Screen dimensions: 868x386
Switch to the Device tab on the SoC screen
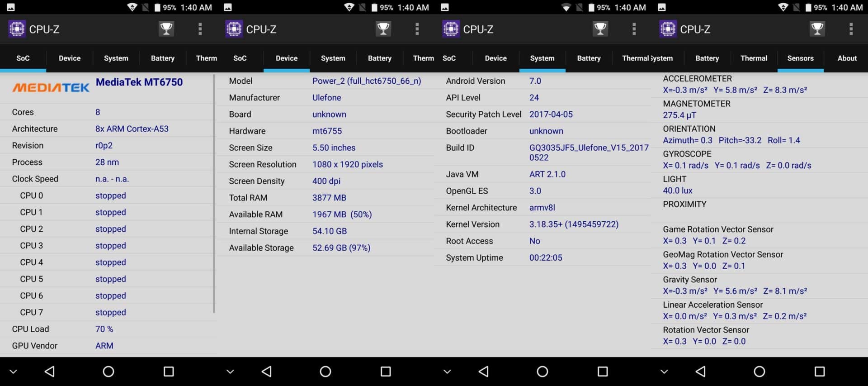click(70, 58)
